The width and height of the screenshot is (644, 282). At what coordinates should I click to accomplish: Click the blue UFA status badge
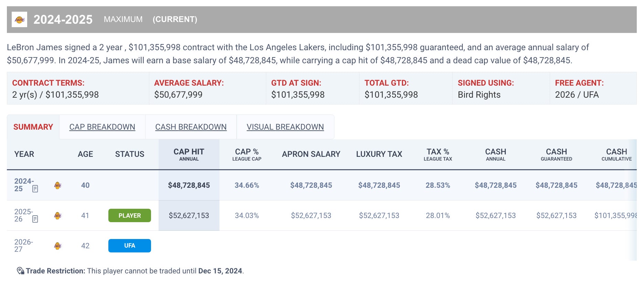[x=130, y=246]
